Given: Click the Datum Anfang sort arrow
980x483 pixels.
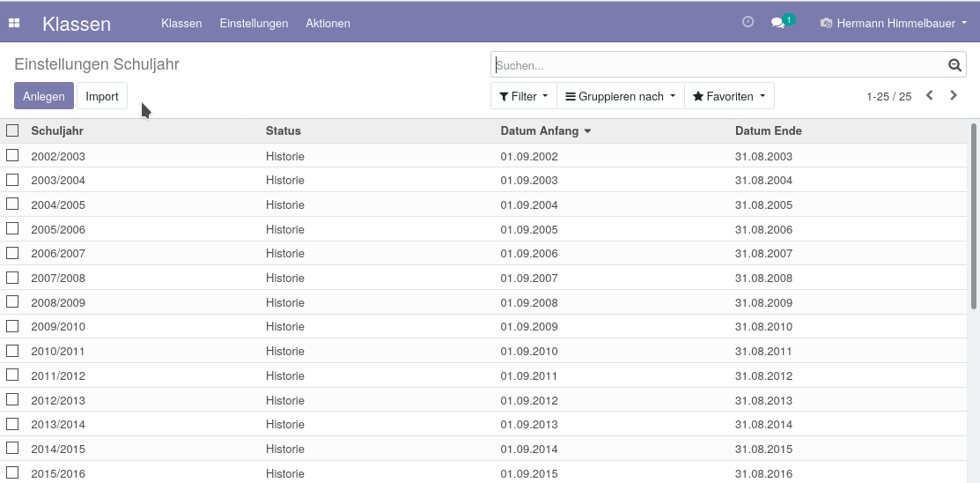Looking at the screenshot, I should click(x=587, y=131).
